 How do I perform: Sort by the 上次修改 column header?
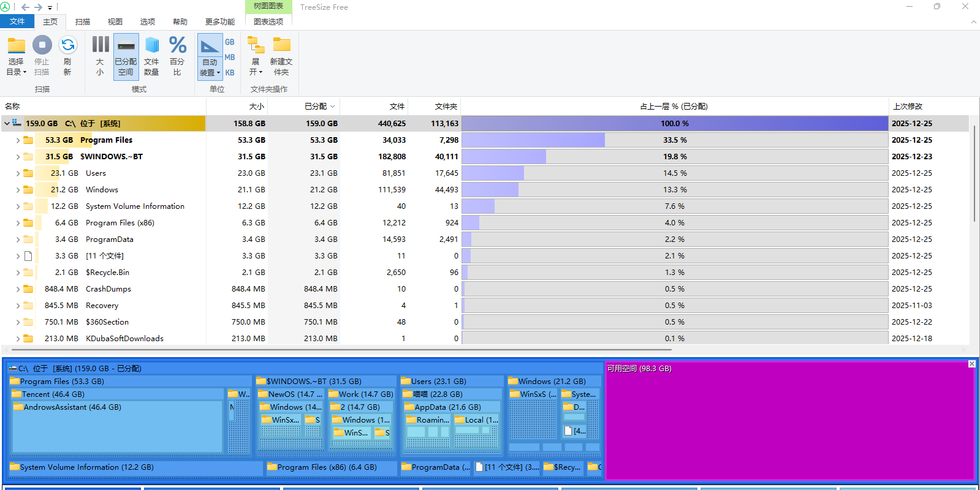pyautogui.click(x=907, y=107)
